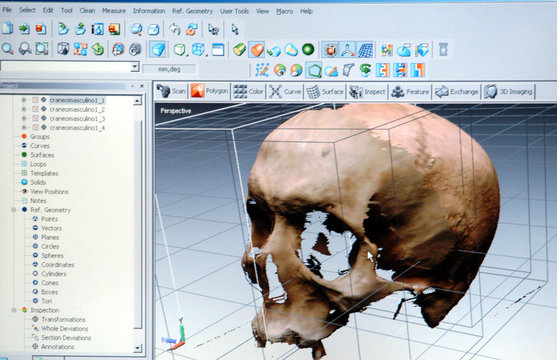Click the Zoom out magnifier icon
Image resolution: width=557 pixels, height=360 pixels.
point(25,49)
